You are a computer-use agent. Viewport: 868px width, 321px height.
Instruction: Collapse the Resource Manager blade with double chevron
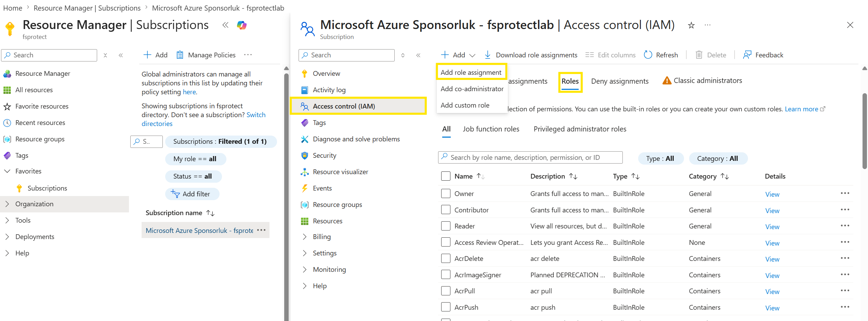(225, 25)
